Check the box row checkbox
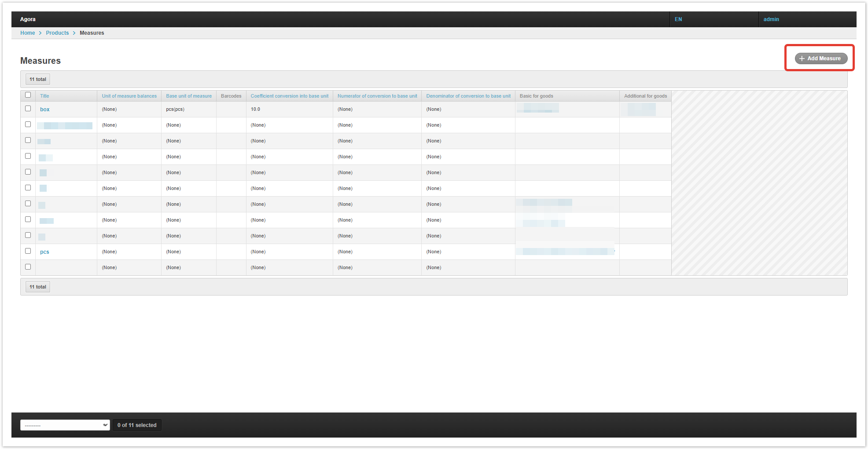 pyautogui.click(x=28, y=109)
